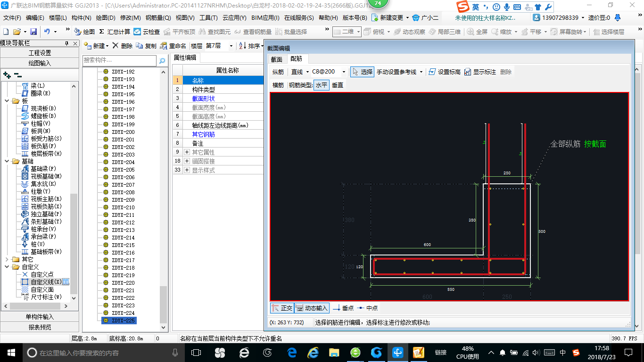Image resolution: width=644 pixels, height=362 pixels.
Task: Open Task View on taskbar
Action: click(196, 352)
